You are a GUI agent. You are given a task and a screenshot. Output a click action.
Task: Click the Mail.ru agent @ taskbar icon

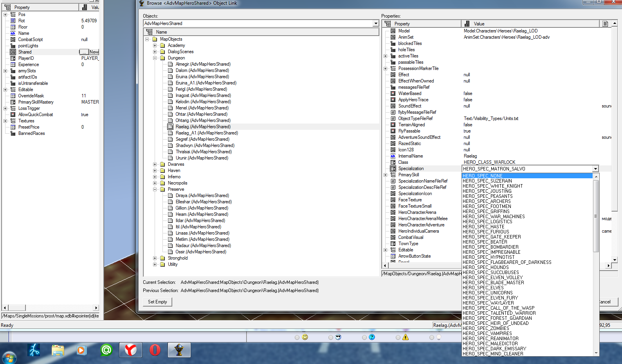(x=106, y=350)
